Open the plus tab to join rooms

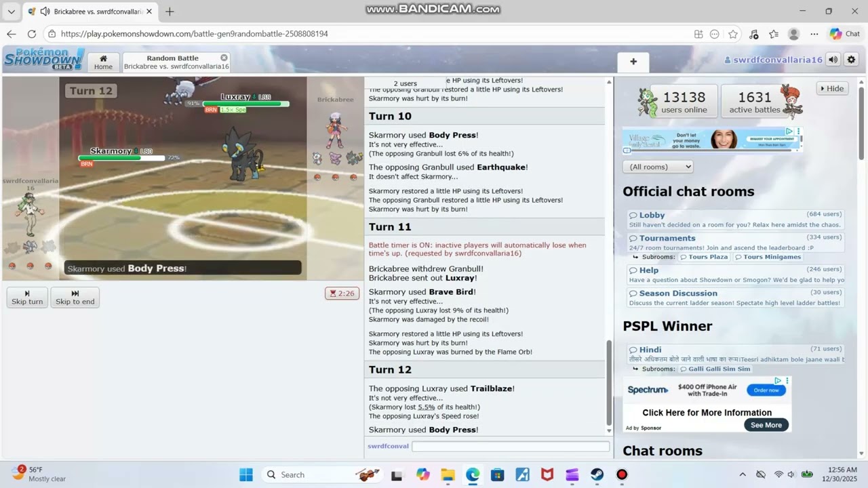tap(633, 62)
